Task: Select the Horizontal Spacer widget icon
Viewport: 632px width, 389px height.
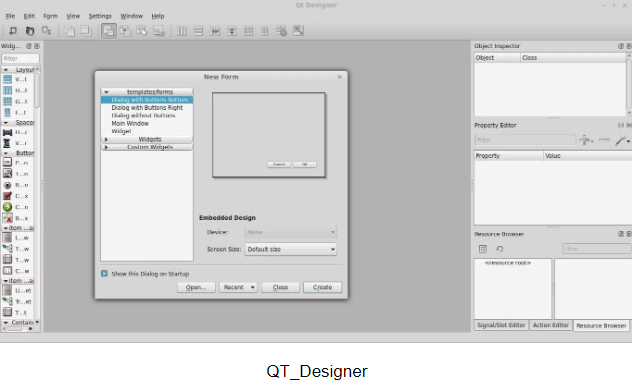Action: click(x=7, y=132)
